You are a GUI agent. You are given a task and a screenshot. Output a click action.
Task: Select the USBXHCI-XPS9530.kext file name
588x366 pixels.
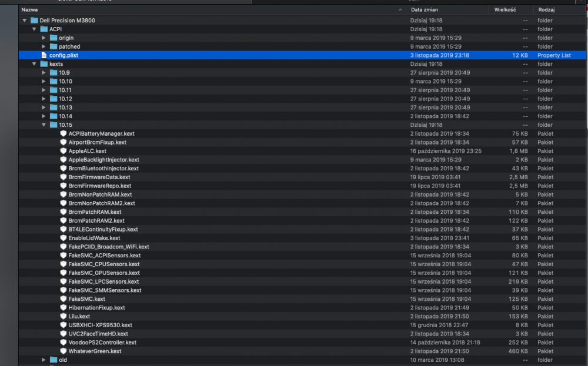[100, 325]
